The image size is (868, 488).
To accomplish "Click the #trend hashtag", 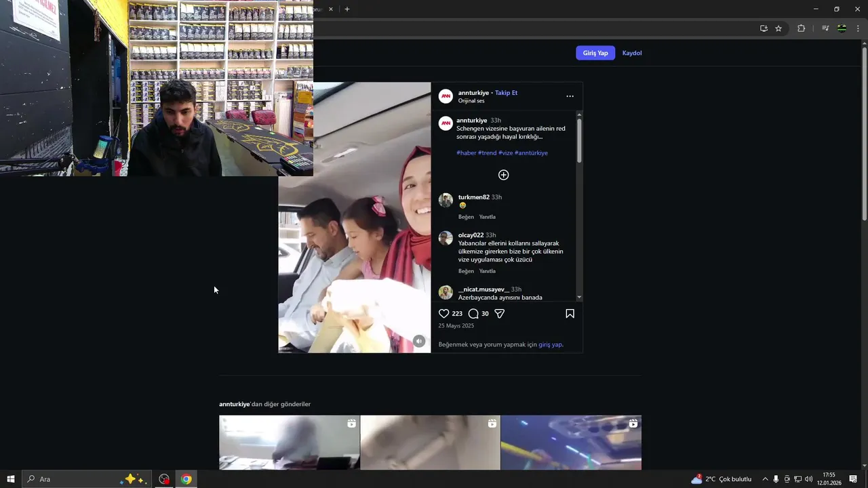I will tap(487, 153).
